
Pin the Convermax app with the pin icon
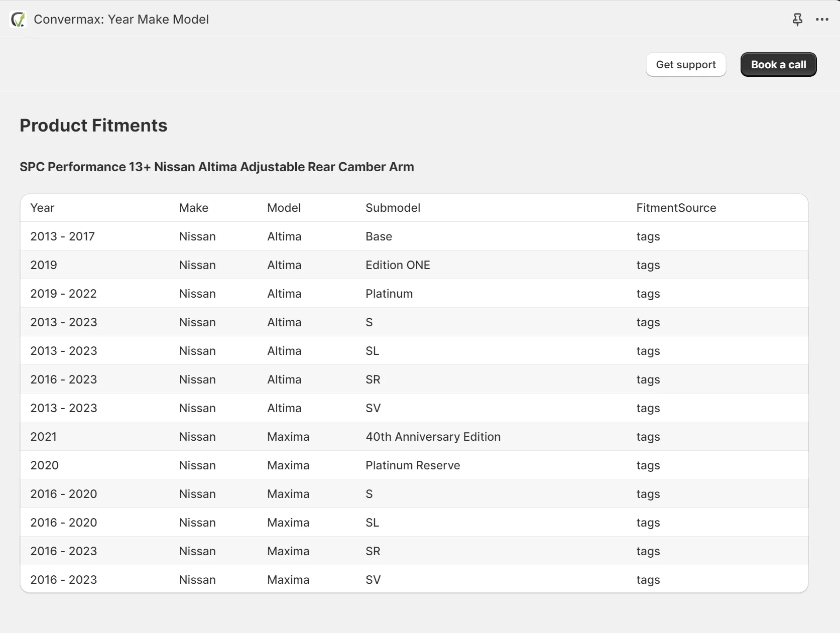797,20
